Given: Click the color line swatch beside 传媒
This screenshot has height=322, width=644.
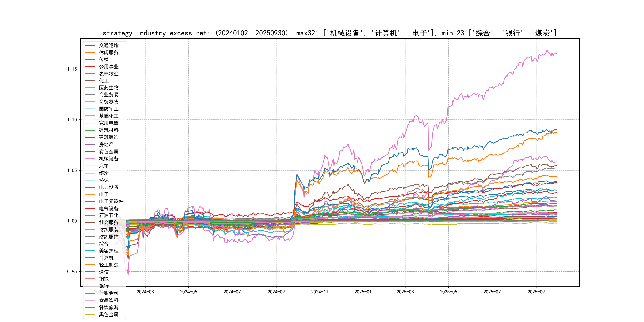Looking at the screenshot, I should 90,59.
